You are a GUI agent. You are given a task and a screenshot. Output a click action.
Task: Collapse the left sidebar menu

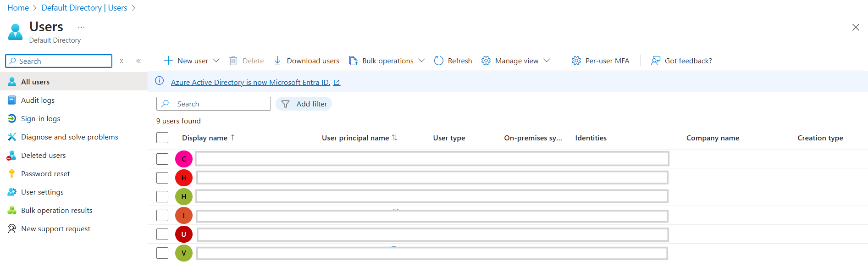[138, 61]
